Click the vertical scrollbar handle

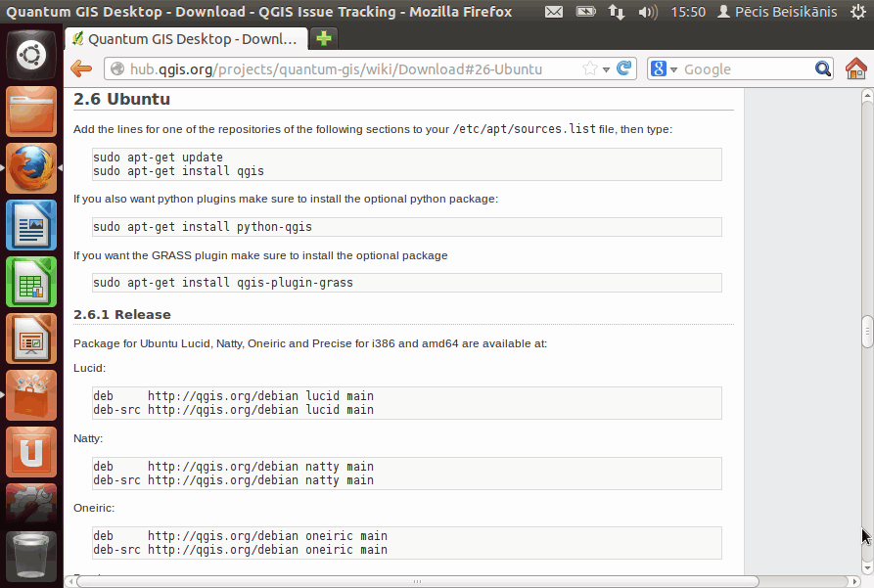click(867, 332)
